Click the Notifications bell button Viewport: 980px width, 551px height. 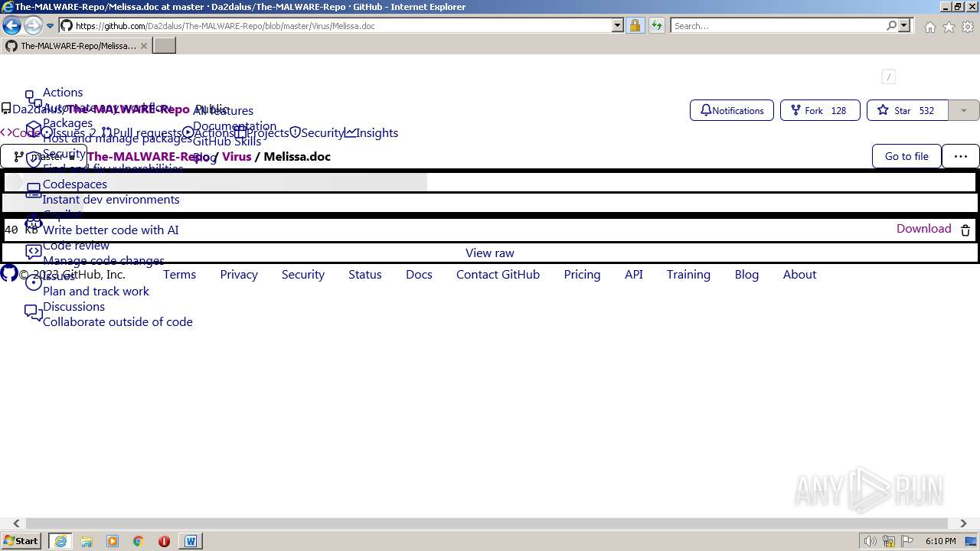pyautogui.click(x=732, y=110)
